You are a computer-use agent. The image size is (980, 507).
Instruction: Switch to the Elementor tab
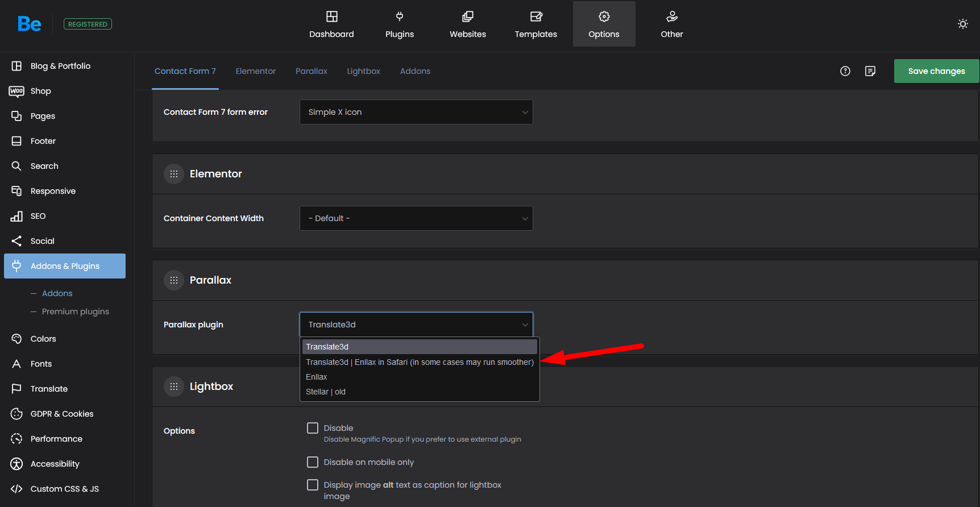256,71
